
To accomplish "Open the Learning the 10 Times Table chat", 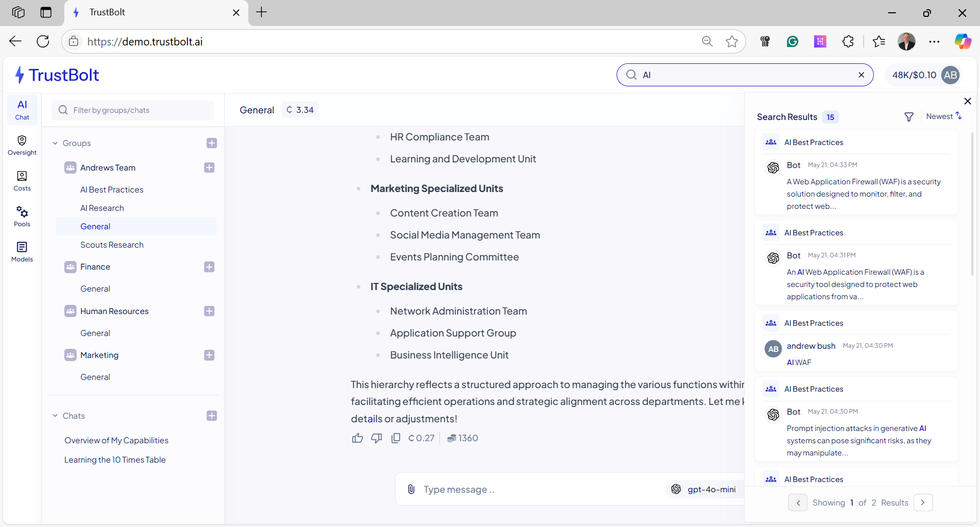I will pyautogui.click(x=115, y=460).
